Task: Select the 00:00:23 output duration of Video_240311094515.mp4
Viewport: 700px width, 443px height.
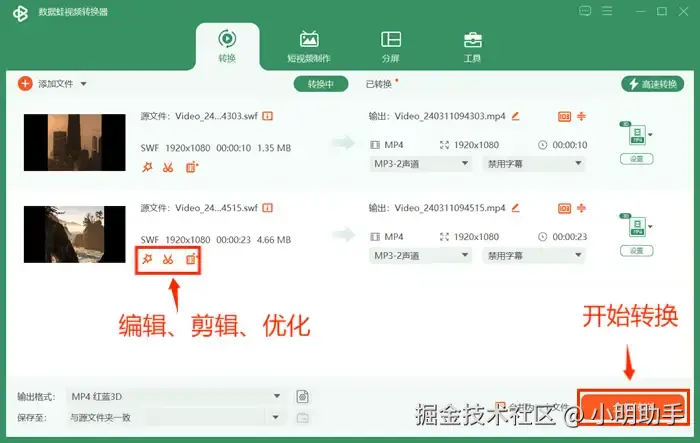Action: click(570, 237)
